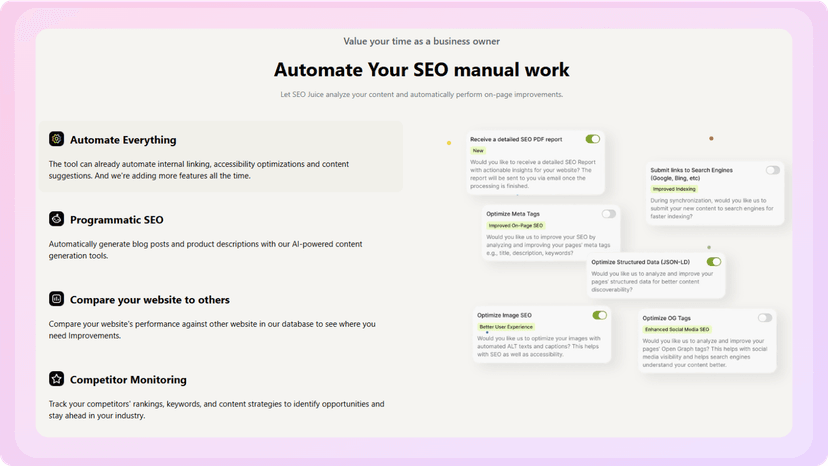Open the Compare your website to others heading

149,300
